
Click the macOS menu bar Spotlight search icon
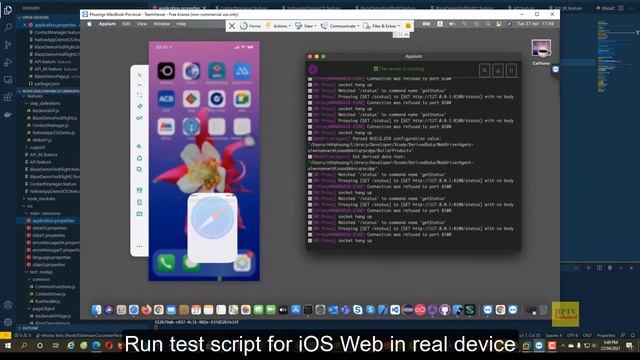(488, 24)
